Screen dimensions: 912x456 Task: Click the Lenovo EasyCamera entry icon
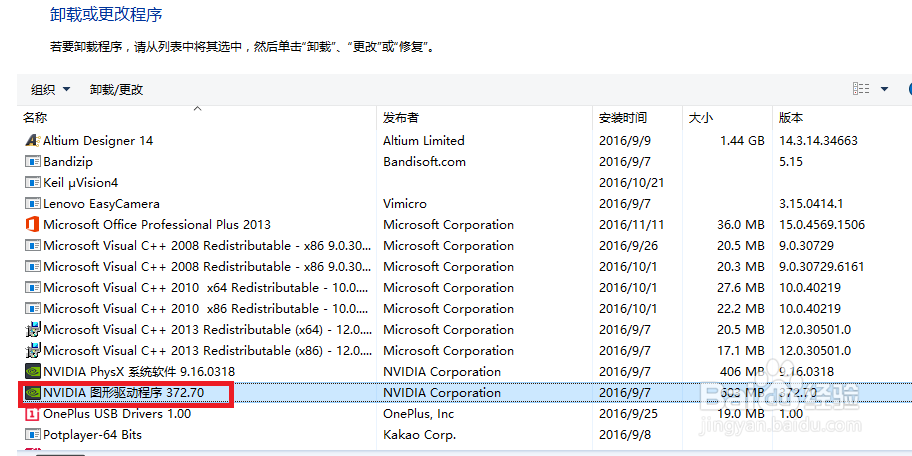(32, 204)
